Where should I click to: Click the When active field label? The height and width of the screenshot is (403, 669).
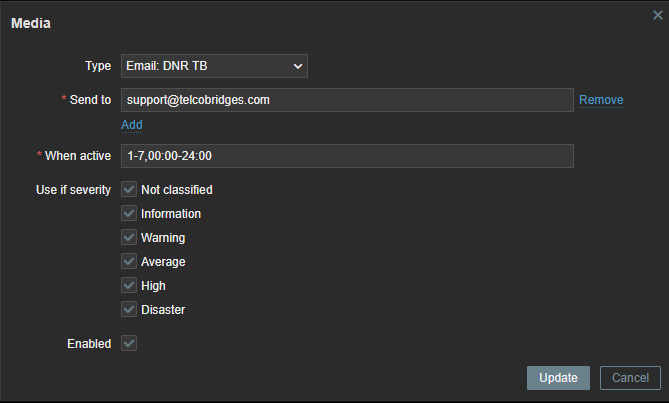(78, 156)
